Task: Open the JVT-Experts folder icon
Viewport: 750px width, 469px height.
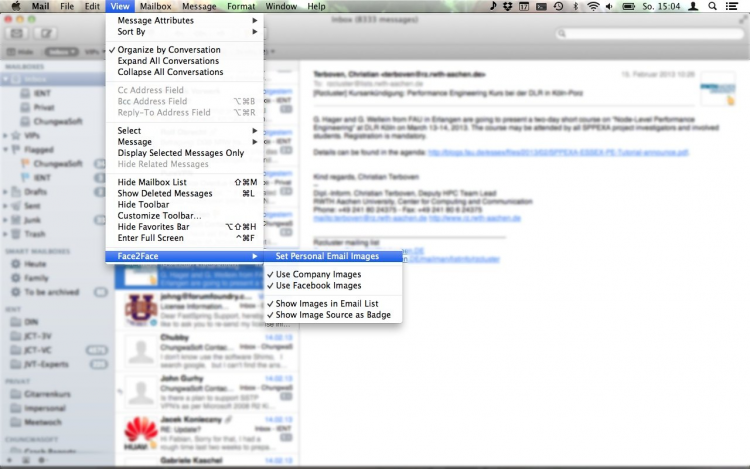Action: pyautogui.click(x=16, y=364)
